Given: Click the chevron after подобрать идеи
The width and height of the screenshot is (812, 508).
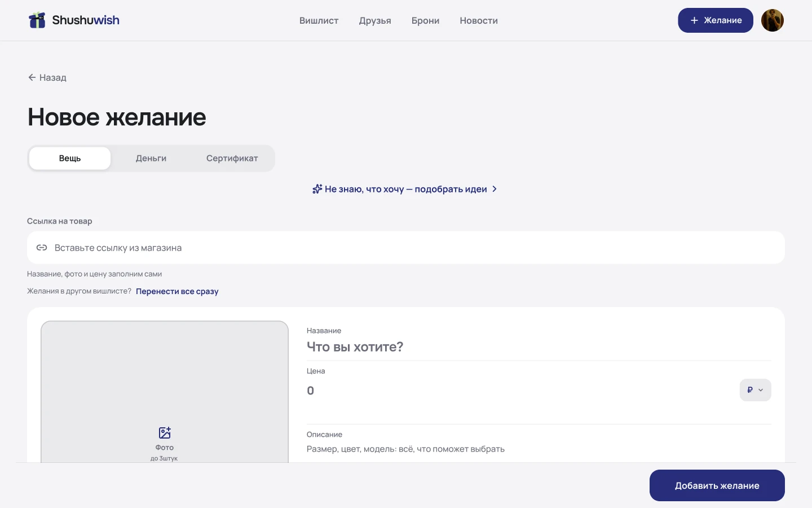Looking at the screenshot, I should tap(495, 189).
